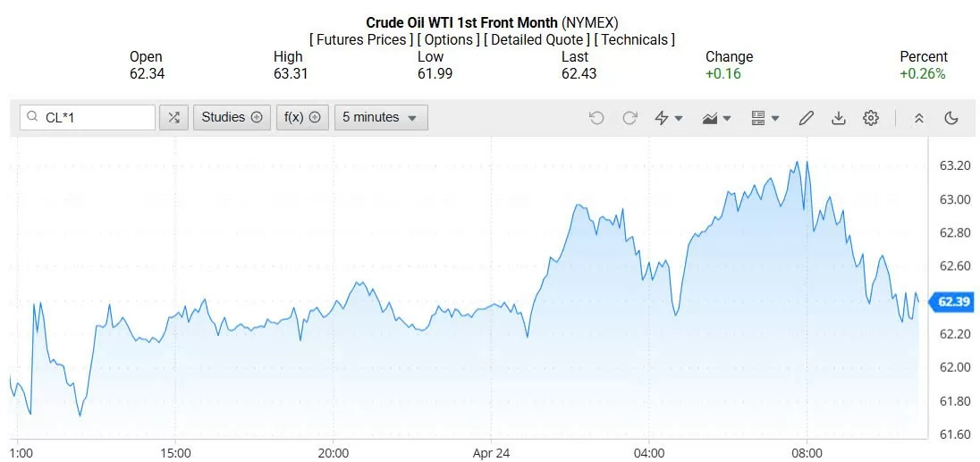
Task: Redo the chart action
Action: 629,117
